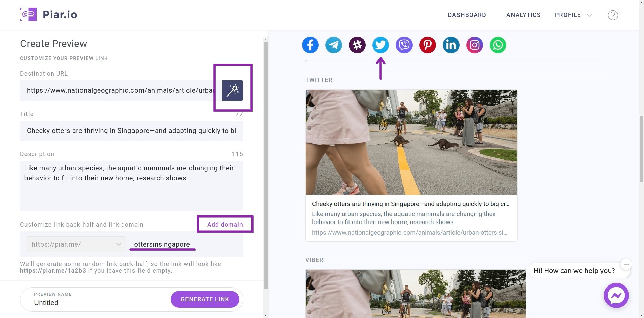
Task: Select the Twitter preview icon
Action: (380, 45)
